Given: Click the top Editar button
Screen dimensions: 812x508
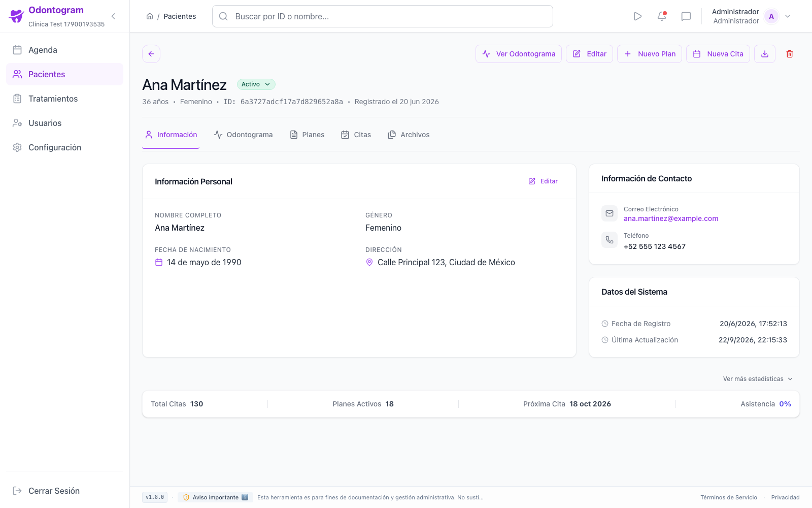Looking at the screenshot, I should point(590,54).
